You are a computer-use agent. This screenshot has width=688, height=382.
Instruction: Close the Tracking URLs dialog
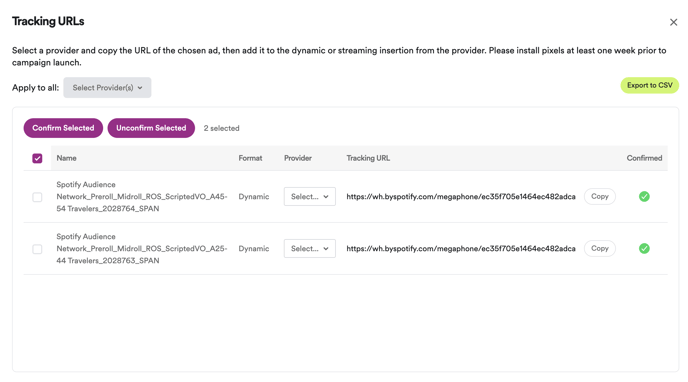tap(673, 22)
